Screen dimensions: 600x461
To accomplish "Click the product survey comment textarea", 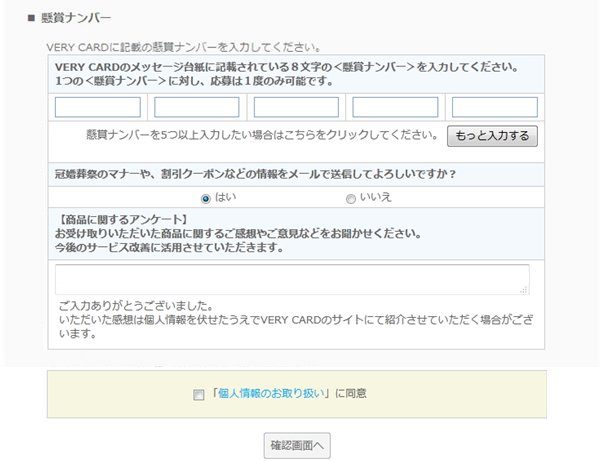I will (292, 279).
